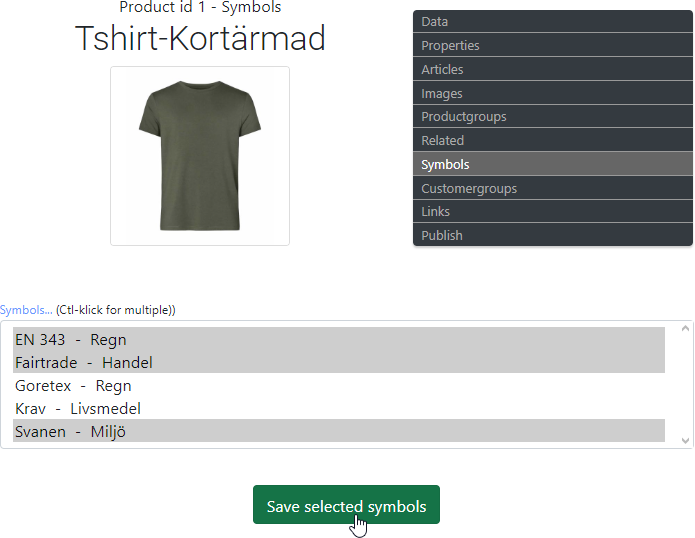Click the Symbols... link
This screenshot has width=695, height=538.
[26, 310]
